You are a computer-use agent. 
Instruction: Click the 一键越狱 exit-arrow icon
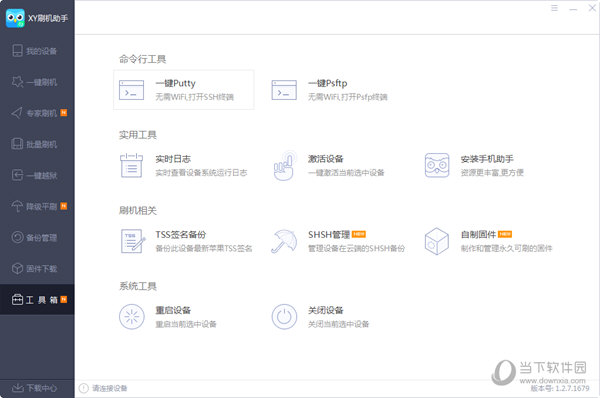click(17, 175)
